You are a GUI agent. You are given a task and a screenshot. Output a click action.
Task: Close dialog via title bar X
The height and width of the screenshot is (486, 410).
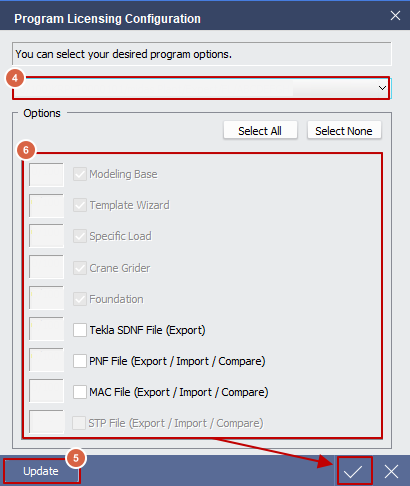tap(395, 16)
